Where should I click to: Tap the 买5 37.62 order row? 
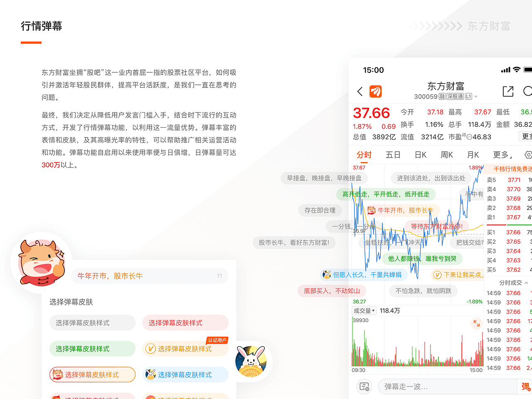click(x=509, y=270)
